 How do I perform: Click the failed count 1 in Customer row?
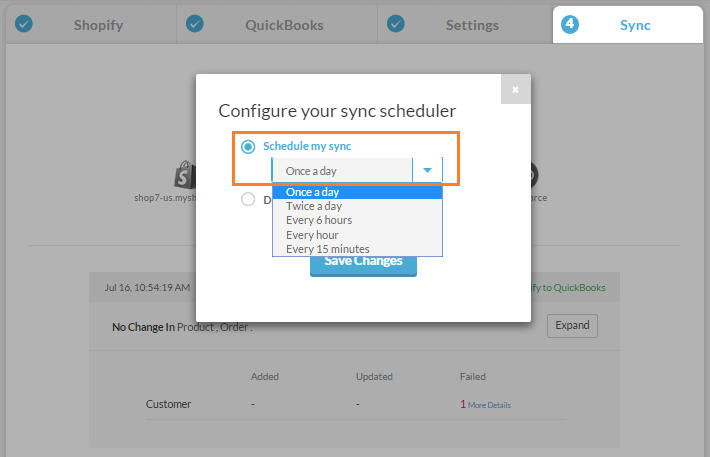point(463,404)
